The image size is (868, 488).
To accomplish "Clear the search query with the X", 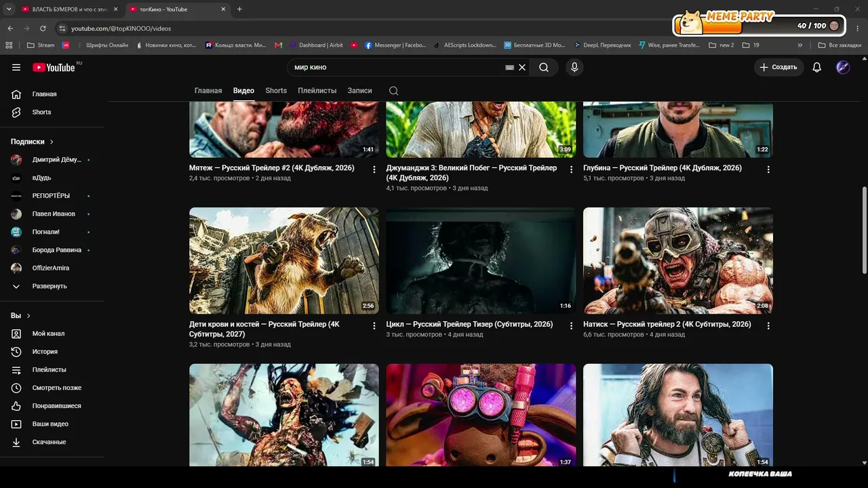I will click(522, 67).
